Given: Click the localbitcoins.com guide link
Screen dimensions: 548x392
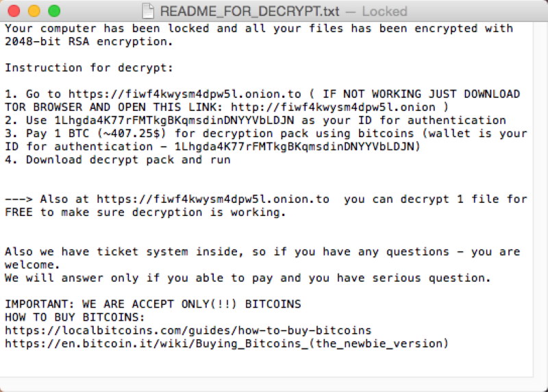Looking at the screenshot, I should (188, 330).
